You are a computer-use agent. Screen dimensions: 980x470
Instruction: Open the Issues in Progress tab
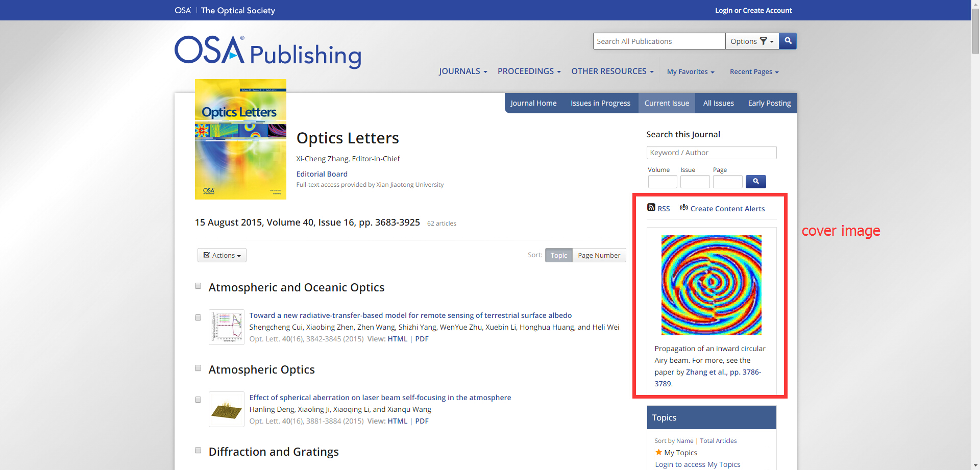(600, 103)
